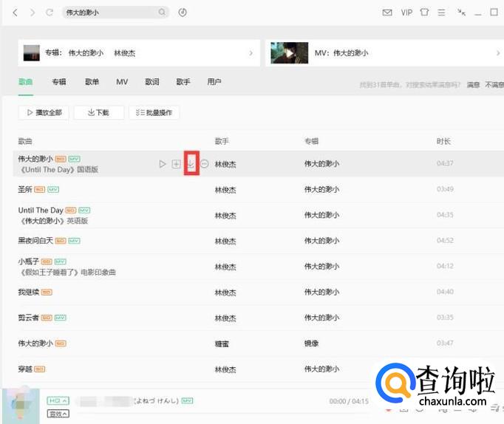This screenshot has width=504, height=424.
Task: Select the song 黑夜问白天
Action: (x=35, y=241)
